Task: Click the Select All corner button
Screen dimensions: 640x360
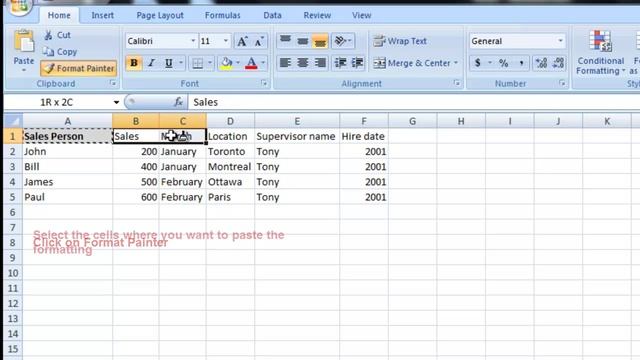Action: (x=13, y=121)
